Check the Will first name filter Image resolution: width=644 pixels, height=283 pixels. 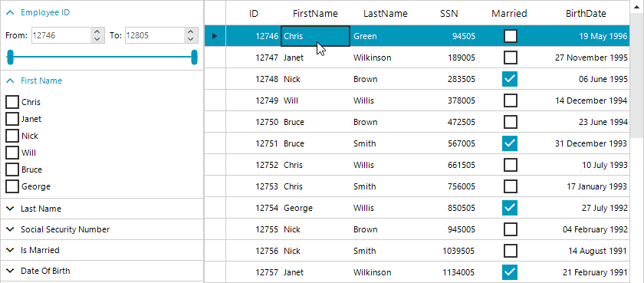(x=12, y=153)
